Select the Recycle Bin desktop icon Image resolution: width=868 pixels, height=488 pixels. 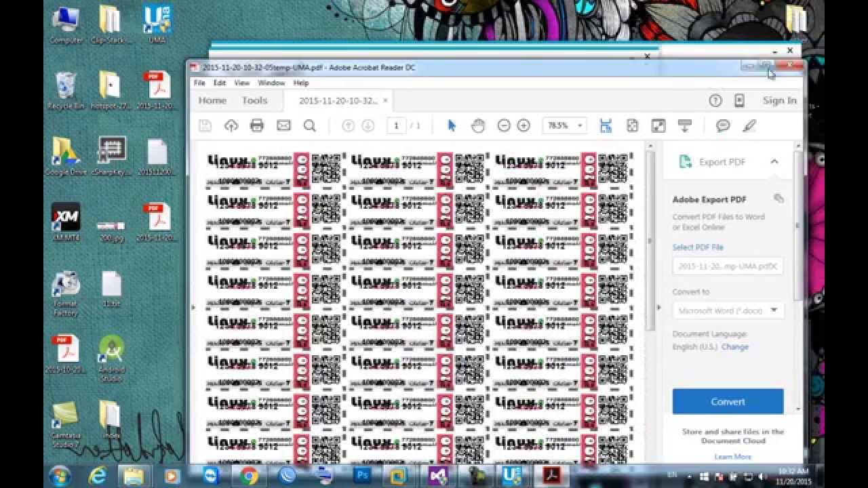66,91
